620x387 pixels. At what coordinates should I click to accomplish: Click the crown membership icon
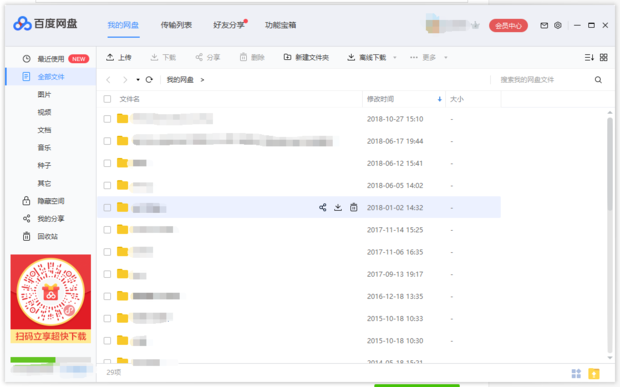[x=475, y=26]
